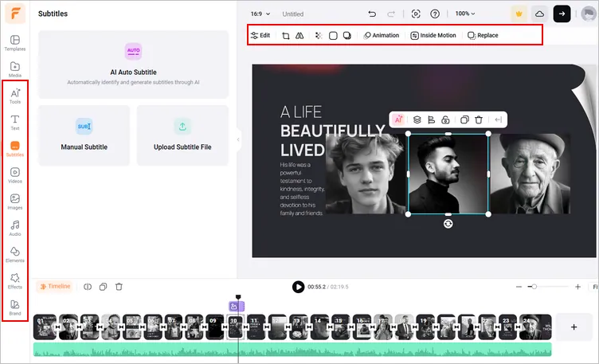Select scene thumbnail 01 in timeline
This screenshot has height=364, width=599.
pyautogui.click(x=45, y=327)
